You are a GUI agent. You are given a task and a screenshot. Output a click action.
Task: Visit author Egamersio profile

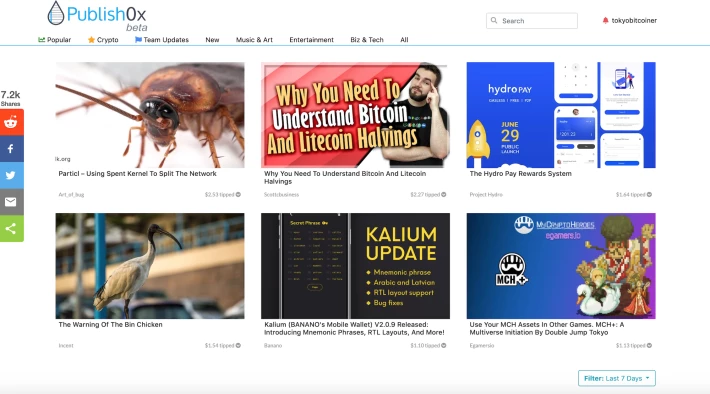[x=482, y=346]
